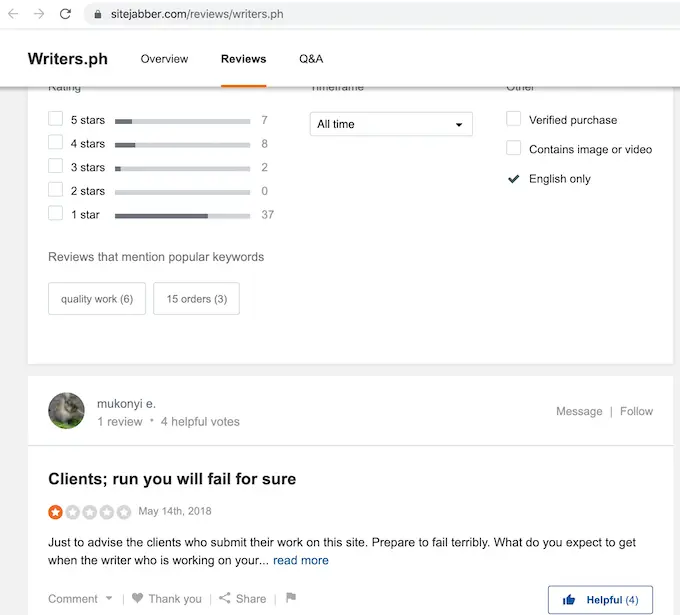Expand the Comment dropdown arrow
Image resolution: width=680 pixels, height=615 pixels.
(109, 599)
